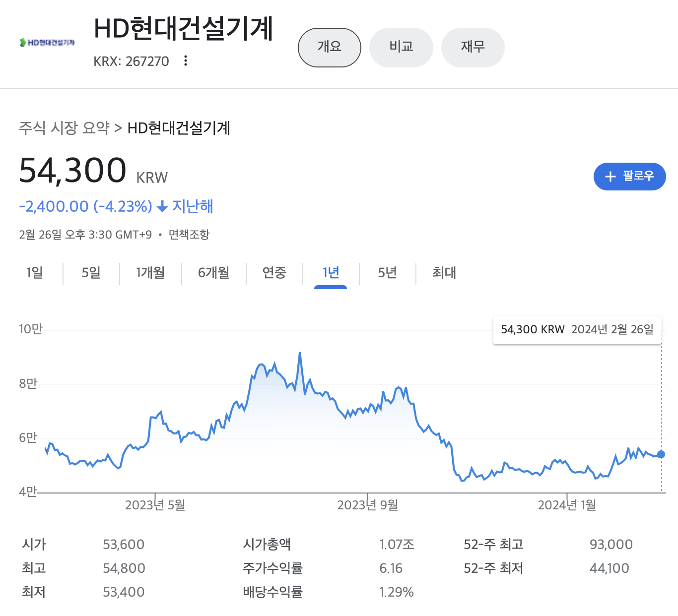View the 5년 price history
This screenshot has width=678, height=616.
coord(388,272)
